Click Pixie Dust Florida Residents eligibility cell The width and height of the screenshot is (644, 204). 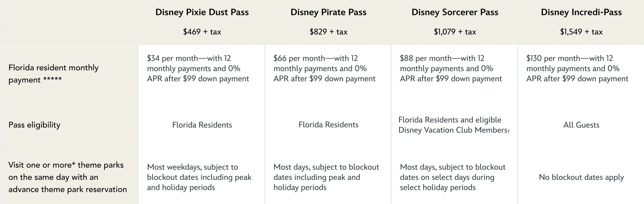pyautogui.click(x=202, y=125)
